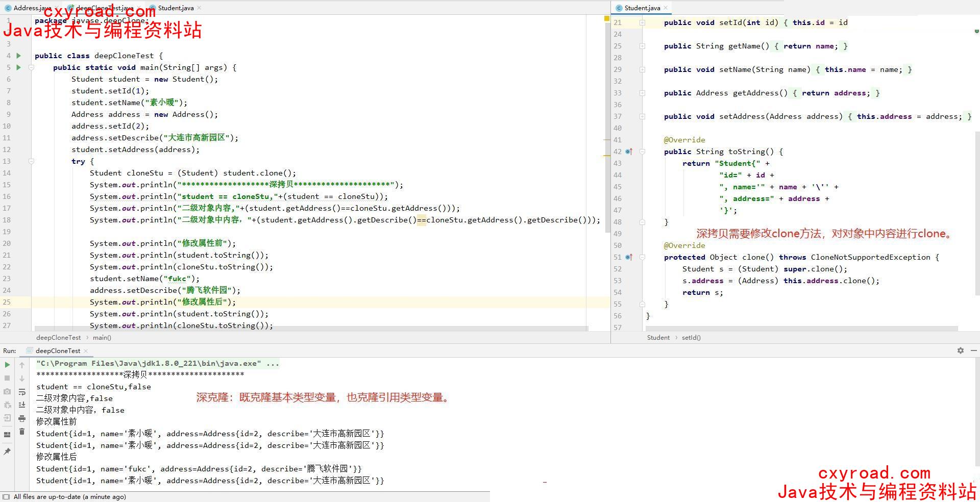Open Run panel settings gear
This screenshot has width=980, height=502.
pyautogui.click(x=960, y=350)
